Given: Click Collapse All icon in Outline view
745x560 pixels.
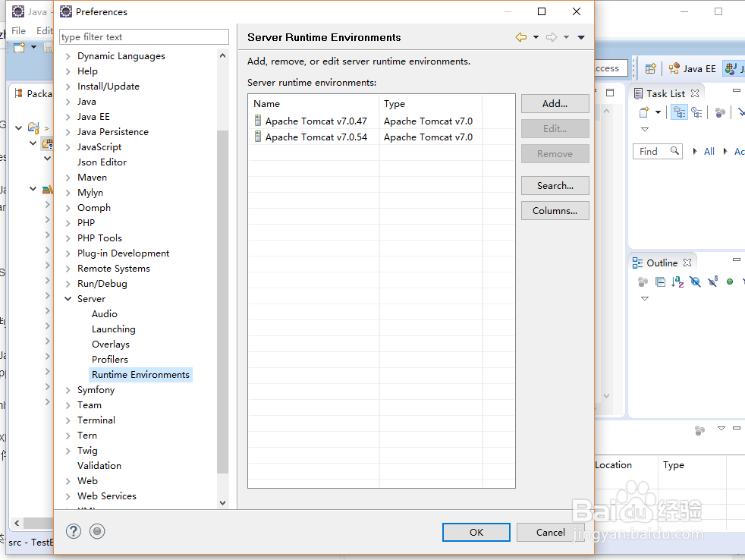Looking at the screenshot, I should point(661,282).
